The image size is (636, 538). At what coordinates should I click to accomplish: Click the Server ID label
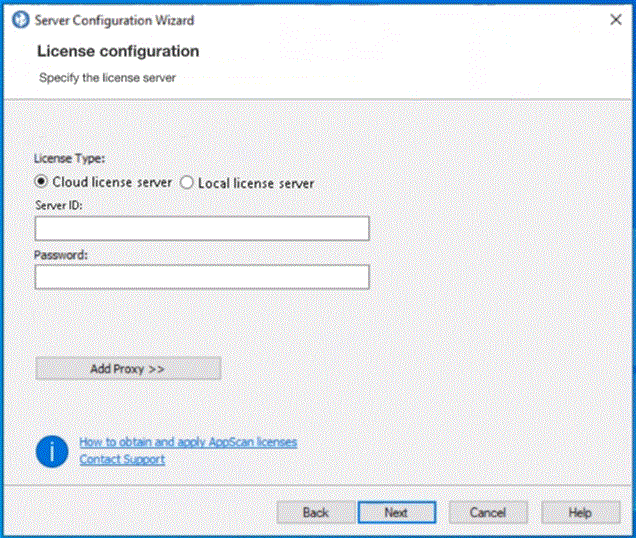point(58,205)
